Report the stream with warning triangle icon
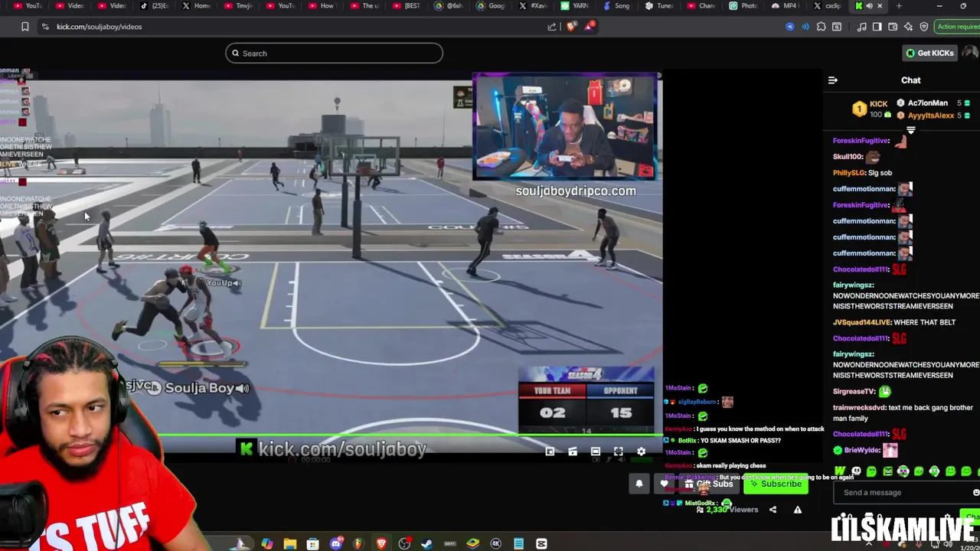The width and height of the screenshot is (980, 551). tap(798, 510)
